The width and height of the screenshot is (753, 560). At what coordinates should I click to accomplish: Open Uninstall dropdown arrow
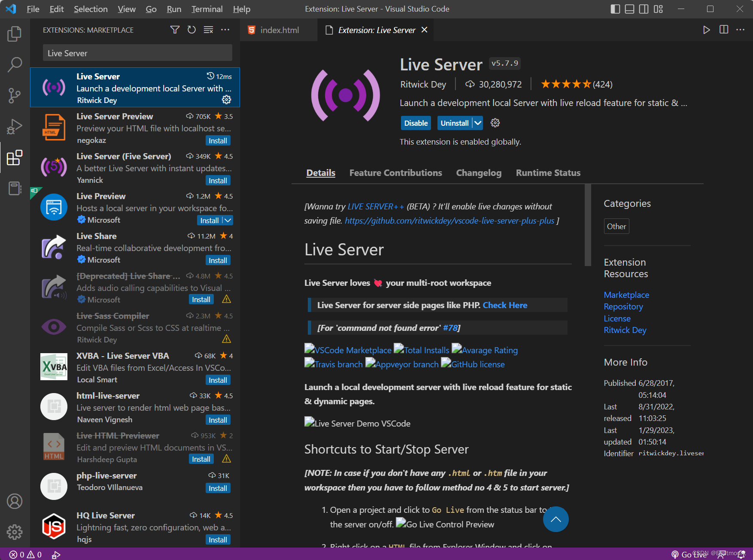click(477, 123)
